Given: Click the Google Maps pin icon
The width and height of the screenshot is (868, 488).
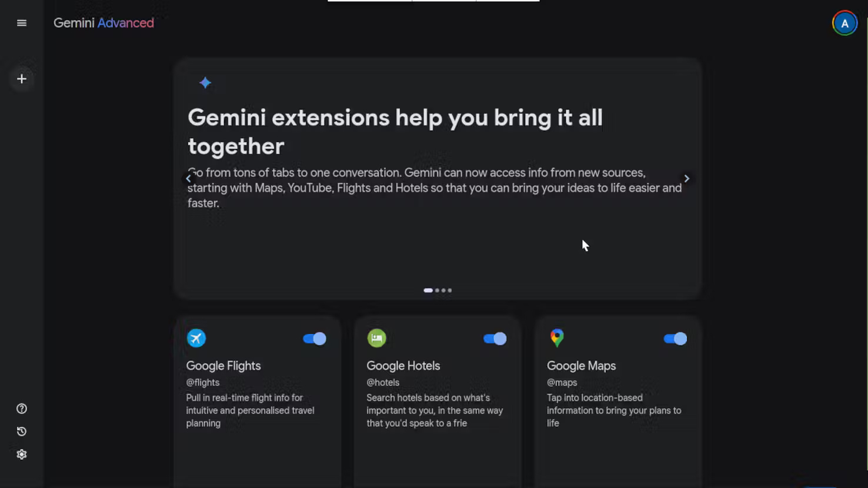Looking at the screenshot, I should point(557,338).
